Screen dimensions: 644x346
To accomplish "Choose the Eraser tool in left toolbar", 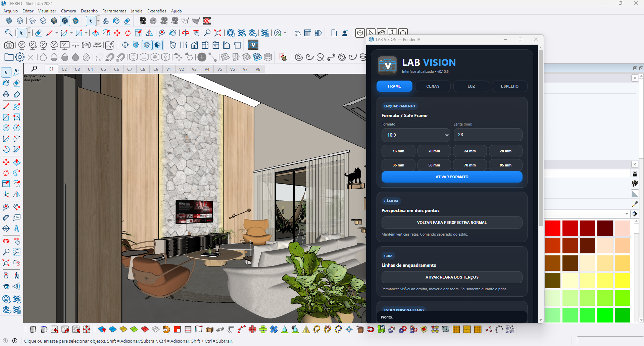I will pos(16,83).
